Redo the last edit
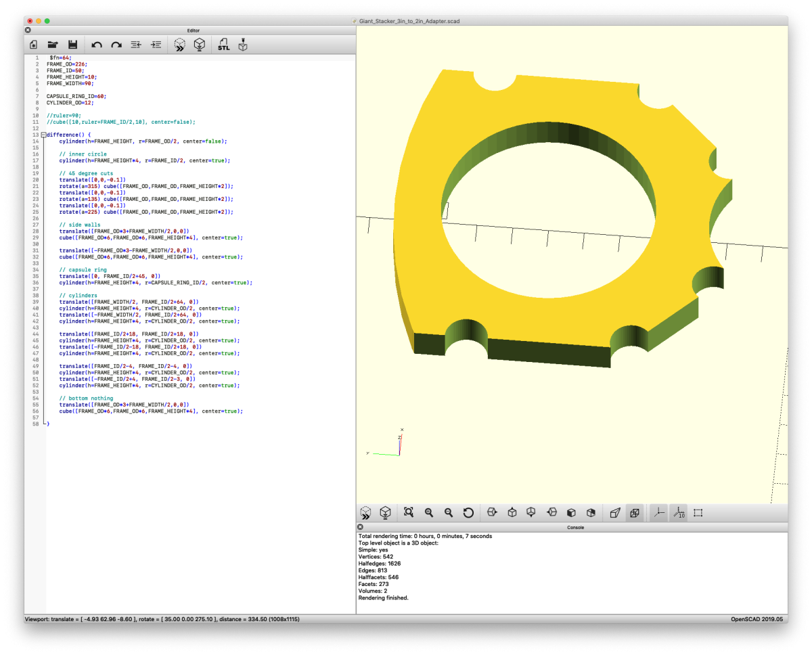This screenshot has width=812, height=655. pos(116,45)
